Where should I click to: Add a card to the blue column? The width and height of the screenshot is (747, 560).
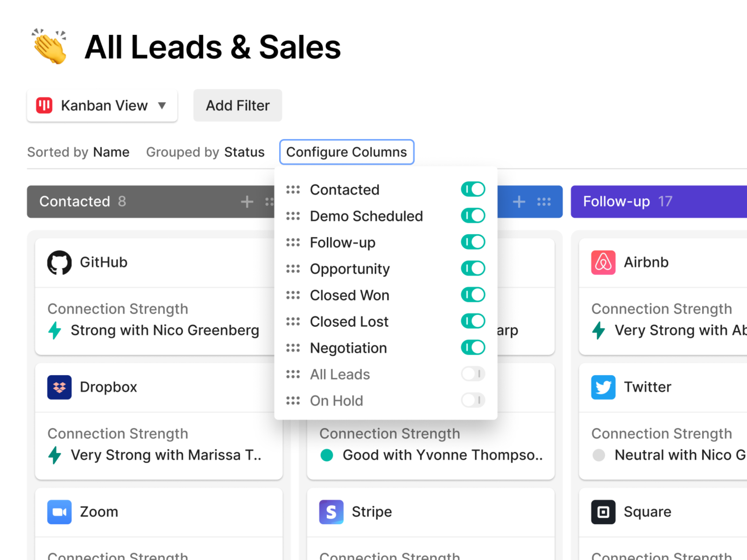519,202
